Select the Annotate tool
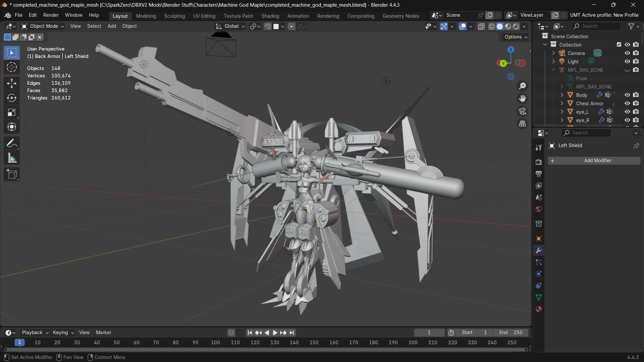Screen dimensions: 644x362 [x=12, y=143]
